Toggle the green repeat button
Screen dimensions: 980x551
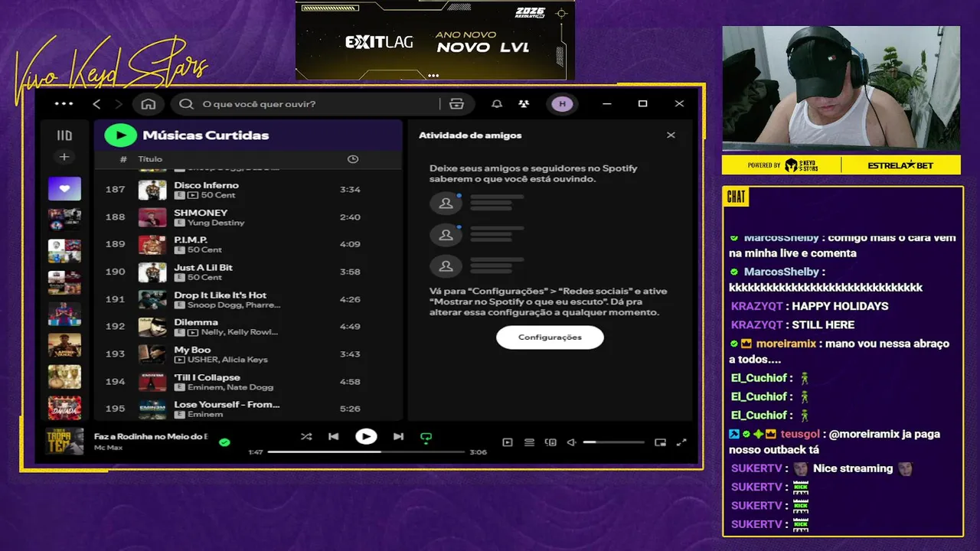pyautogui.click(x=426, y=438)
